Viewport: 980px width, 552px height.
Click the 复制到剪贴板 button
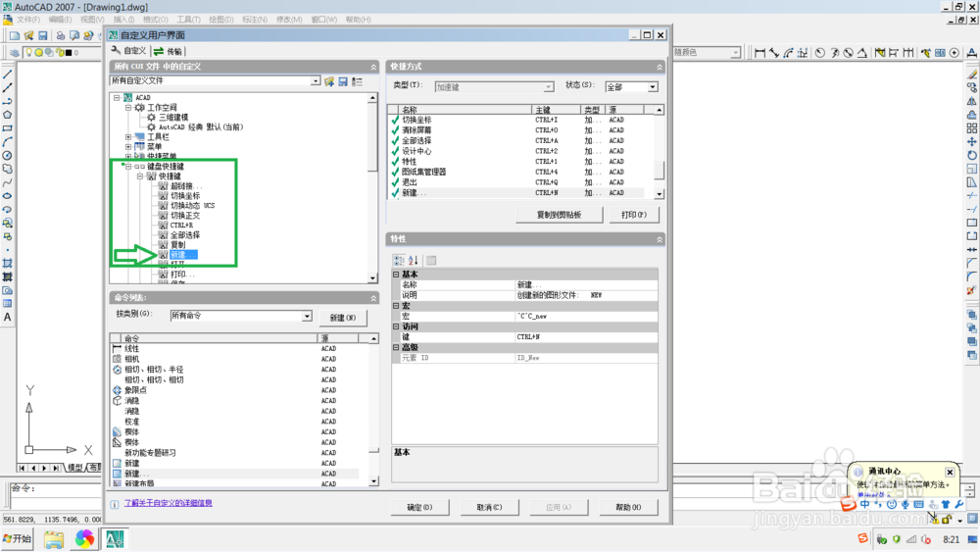[560, 215]
